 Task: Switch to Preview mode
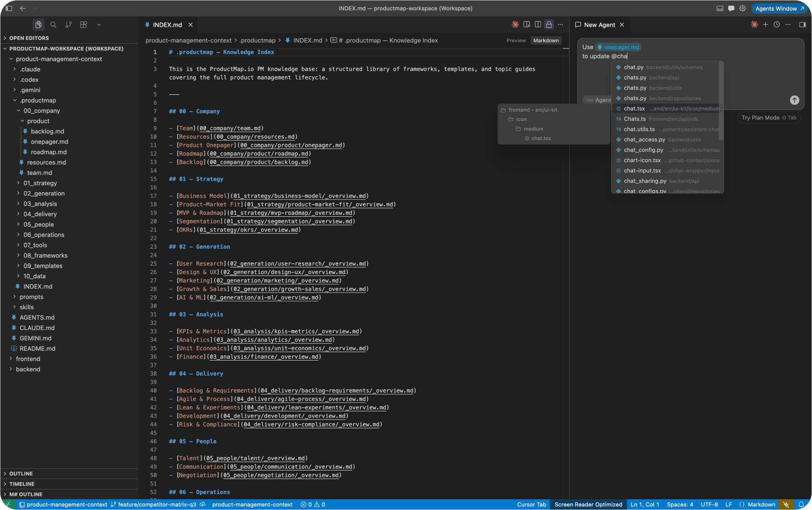click(516, 40)
